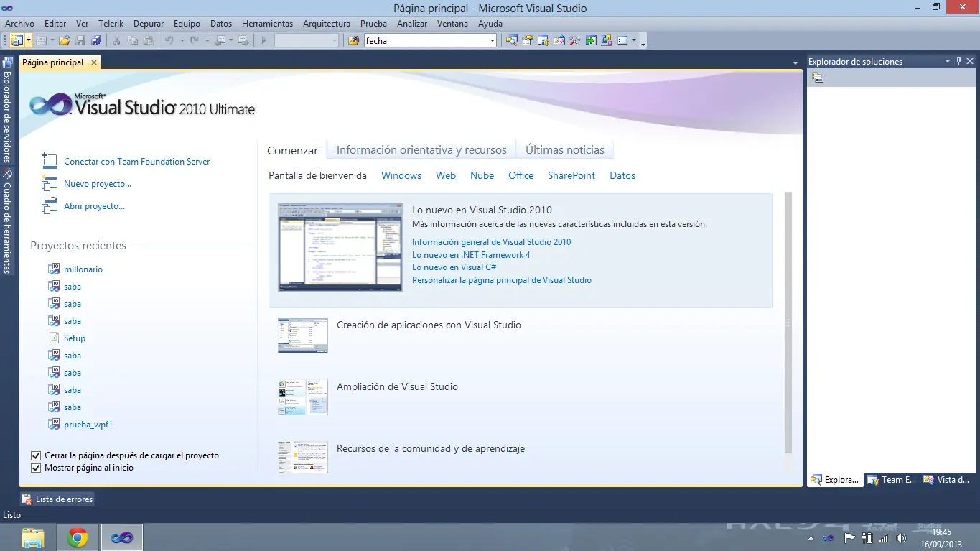Close the Página principal document tab
The height and width of the screenshot is (551, 980).
93,62
